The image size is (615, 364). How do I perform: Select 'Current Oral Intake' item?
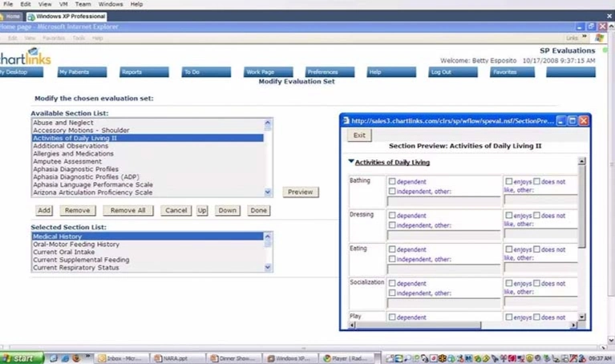pyautogui.click(x=148, y=253)
